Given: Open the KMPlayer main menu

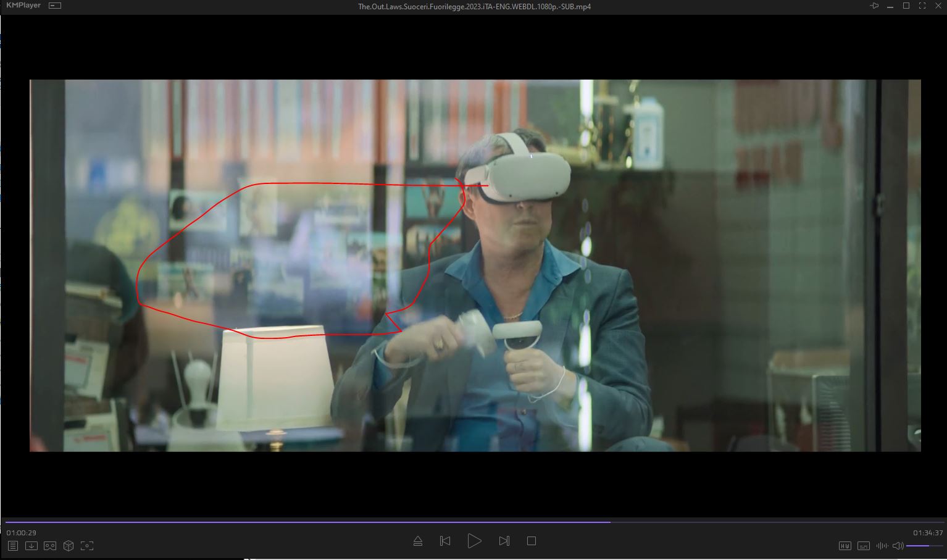Looking at the screenshot, I should (x=23, y=6).
